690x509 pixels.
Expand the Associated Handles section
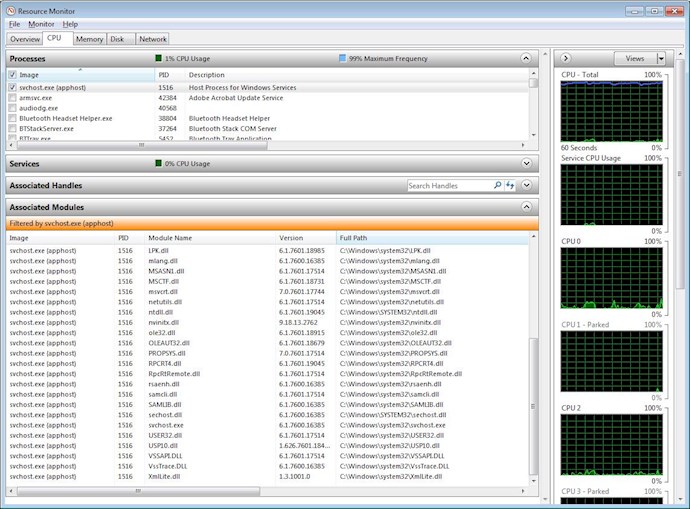[x=526, y=185]
